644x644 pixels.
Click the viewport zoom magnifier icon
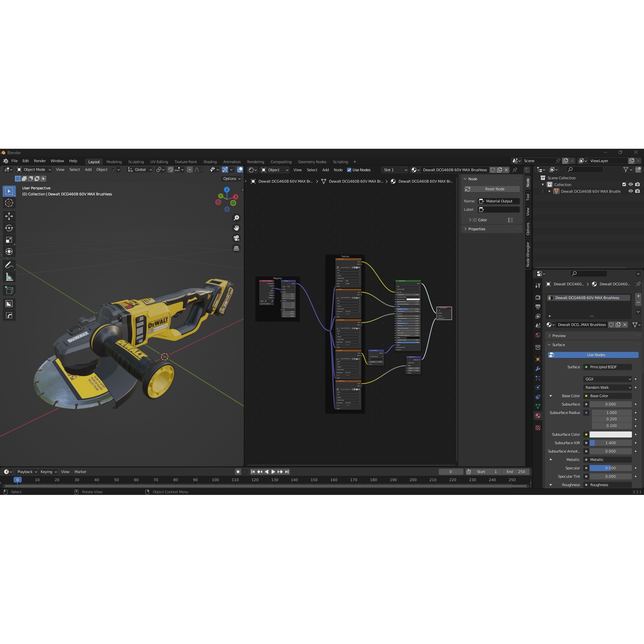click(x=236, y=218)
